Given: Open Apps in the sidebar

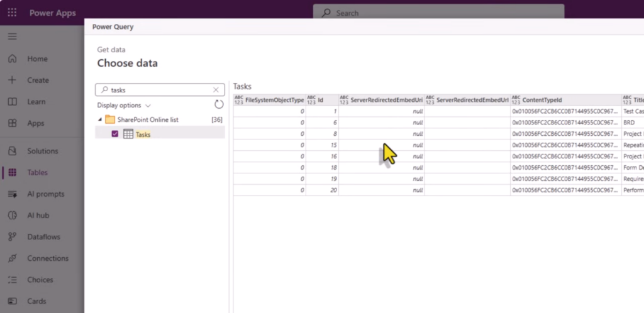Looking at the screenshot, I should click(36, 123).
